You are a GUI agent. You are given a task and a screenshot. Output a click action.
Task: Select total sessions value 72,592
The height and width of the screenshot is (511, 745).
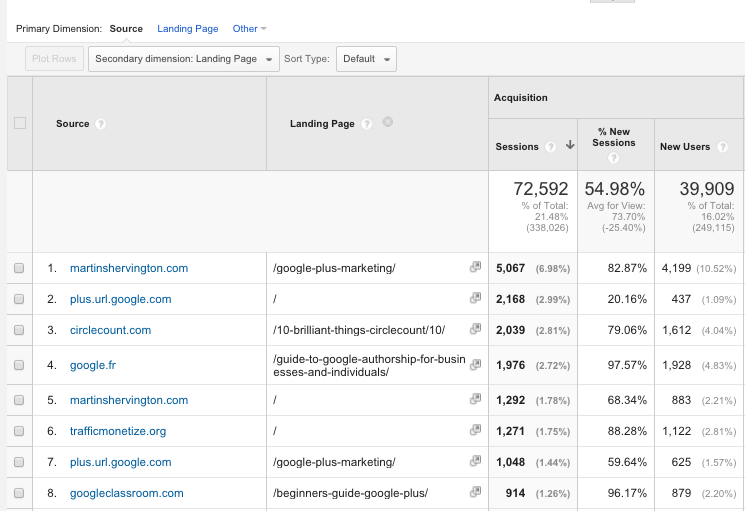[541, 189]
